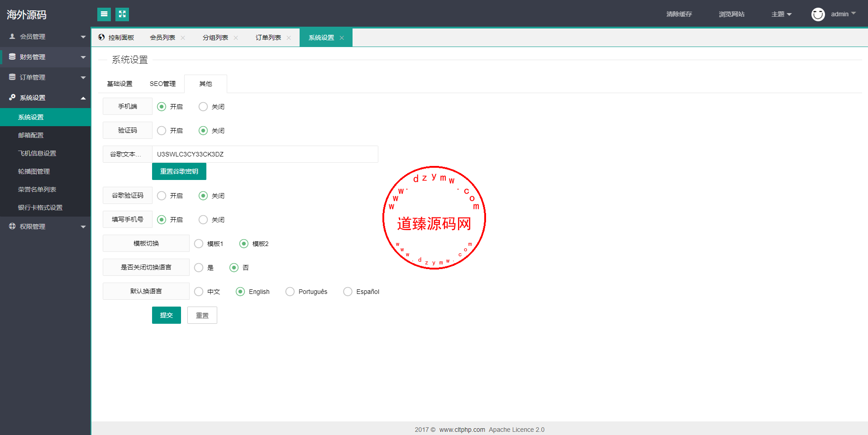Select 关闭 for 手机端

pos(203,107)
